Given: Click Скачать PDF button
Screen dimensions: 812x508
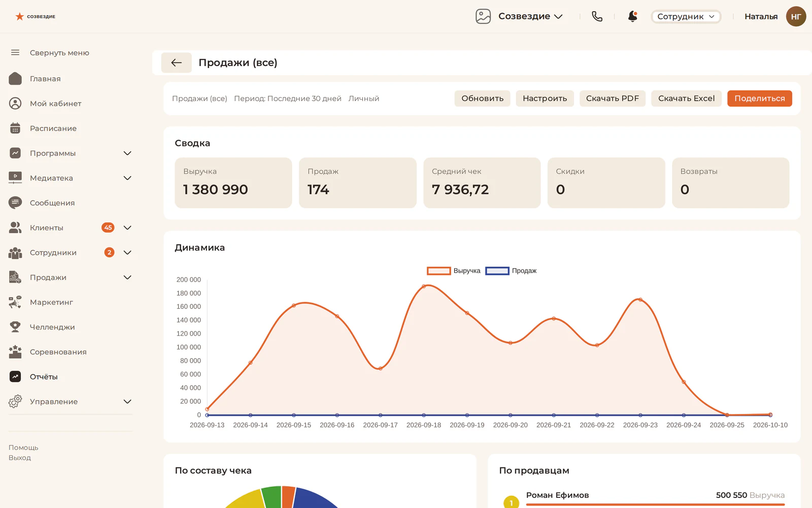Looking at the screenshot, I should click(612, 99).
